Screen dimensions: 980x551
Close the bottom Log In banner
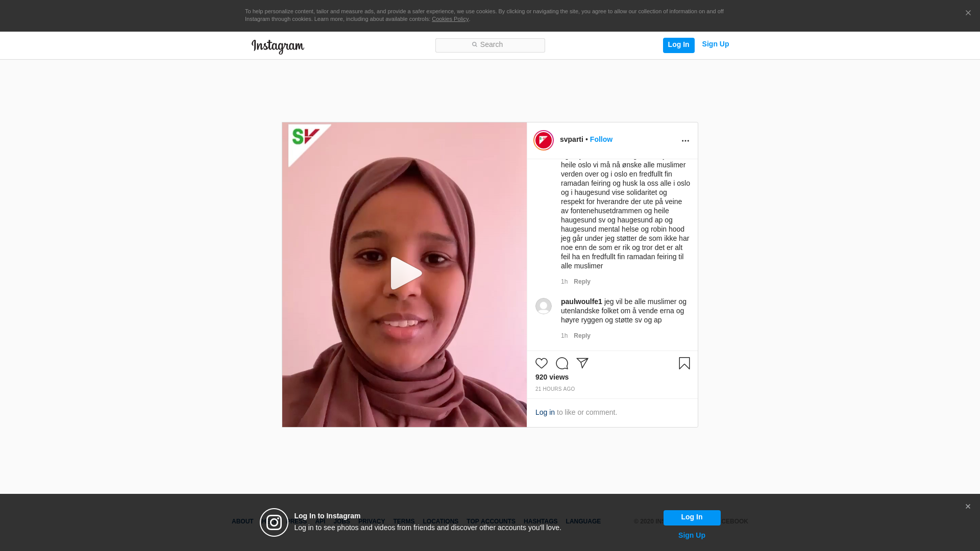tap(968, 507)
